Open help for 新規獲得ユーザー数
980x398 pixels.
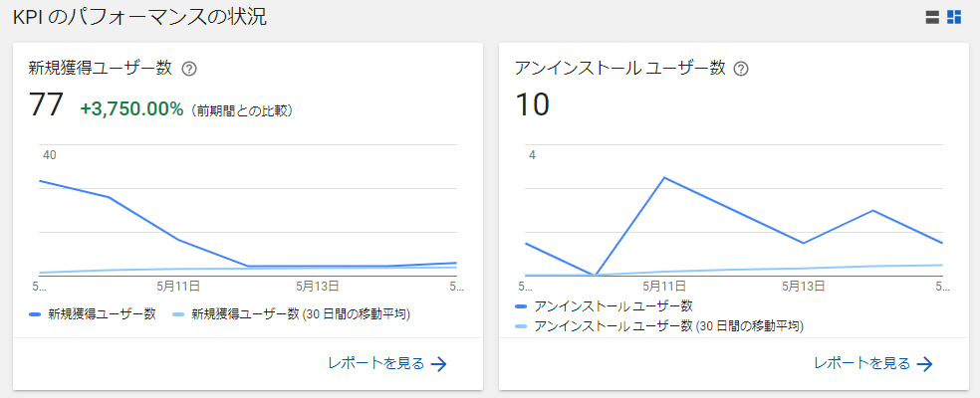(x=189, y=69)
